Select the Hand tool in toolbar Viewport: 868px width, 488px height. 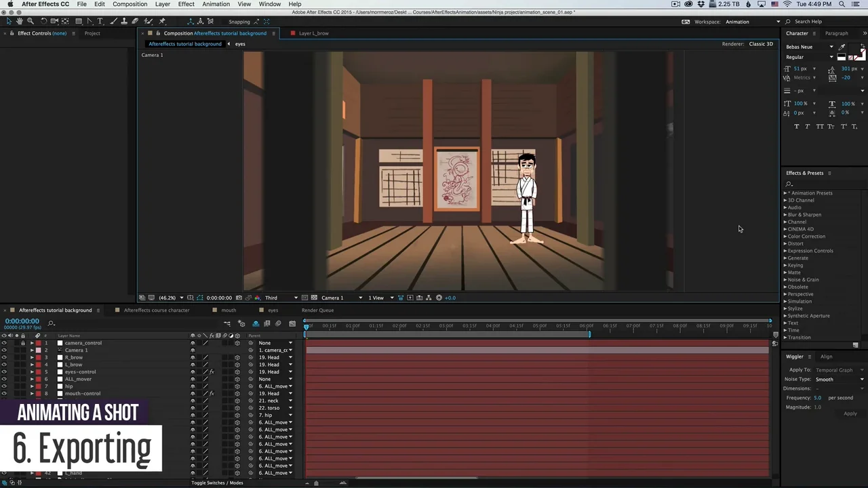(19, 22)
